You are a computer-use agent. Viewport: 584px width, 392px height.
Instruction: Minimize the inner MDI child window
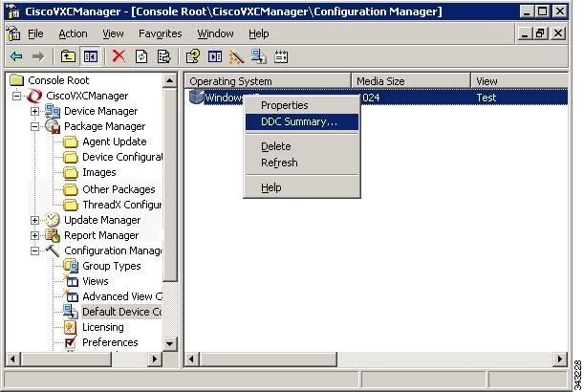pos(525,33)
